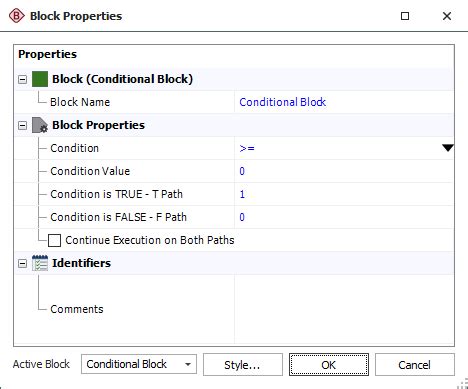Select the Condition row label
The height and width of the screenshot is (389, 468).
74,148
